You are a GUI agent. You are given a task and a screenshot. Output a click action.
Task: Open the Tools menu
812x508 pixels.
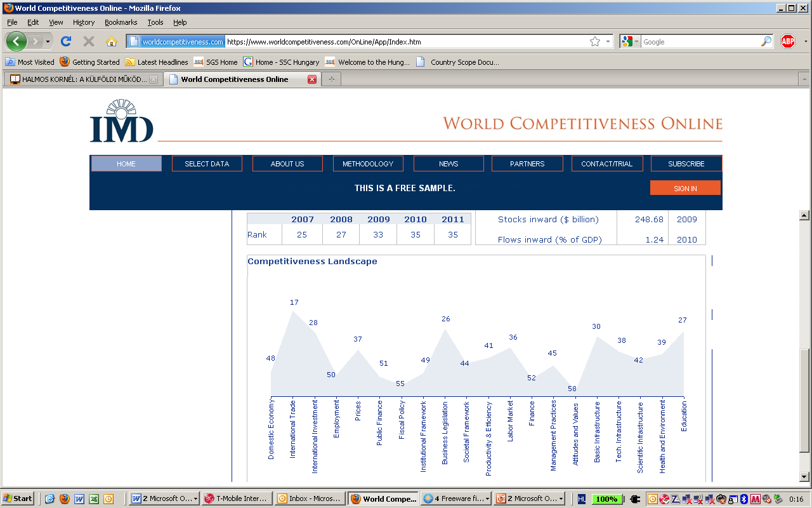click(155, 22)
